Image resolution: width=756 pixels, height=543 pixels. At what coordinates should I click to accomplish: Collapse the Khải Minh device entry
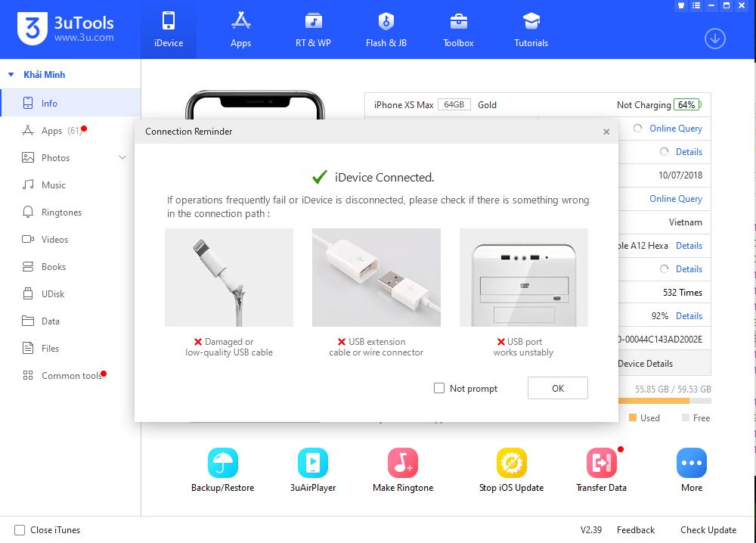[x=10, y=74]
